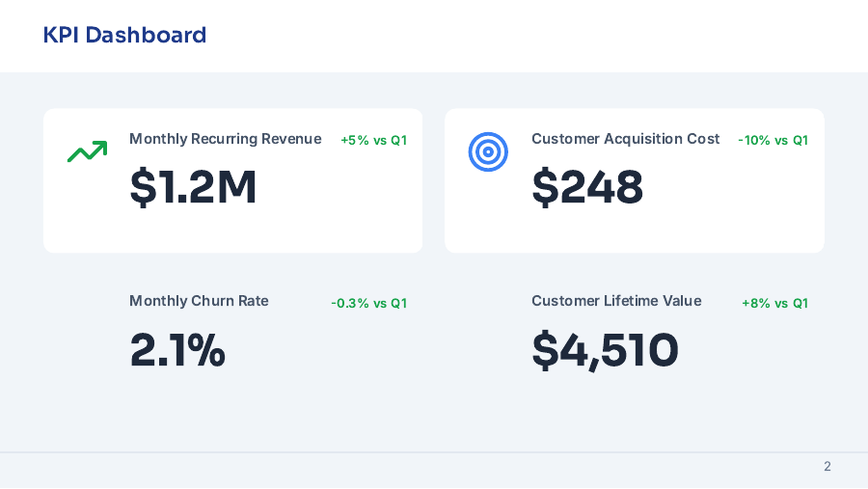Click the -0.3% vs Q1 change text
The height and width of the screenshot is (489, 868).
368,303
